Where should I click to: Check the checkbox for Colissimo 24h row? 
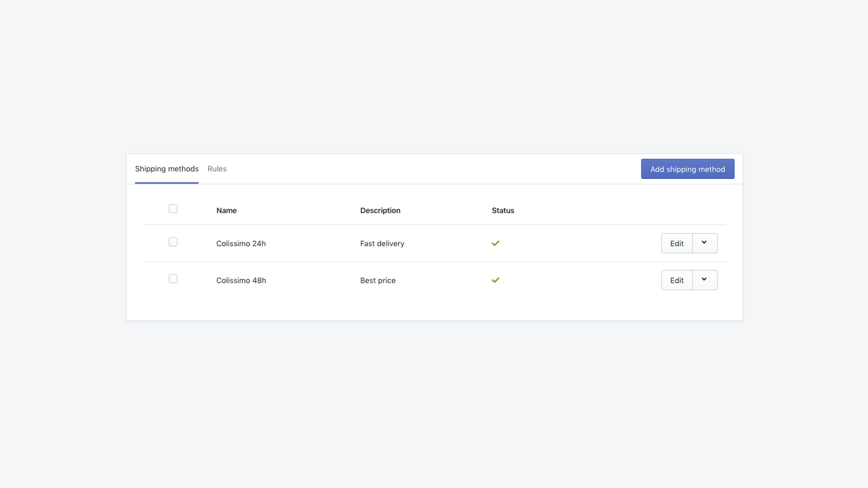coord(173,241)
